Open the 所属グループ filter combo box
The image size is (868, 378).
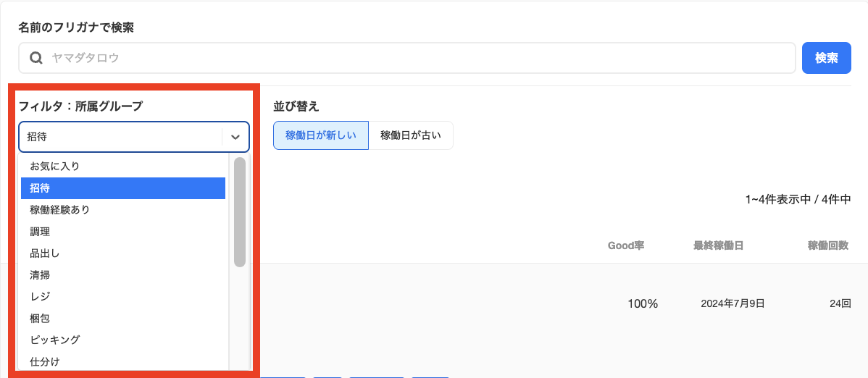click(x=134, y=137)
